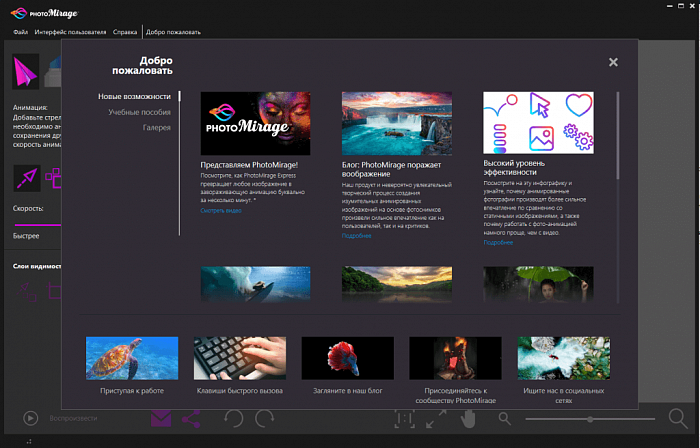Click the Загляните в наш блог caption
Screen dimensions: 700x448
coord(348,391)
